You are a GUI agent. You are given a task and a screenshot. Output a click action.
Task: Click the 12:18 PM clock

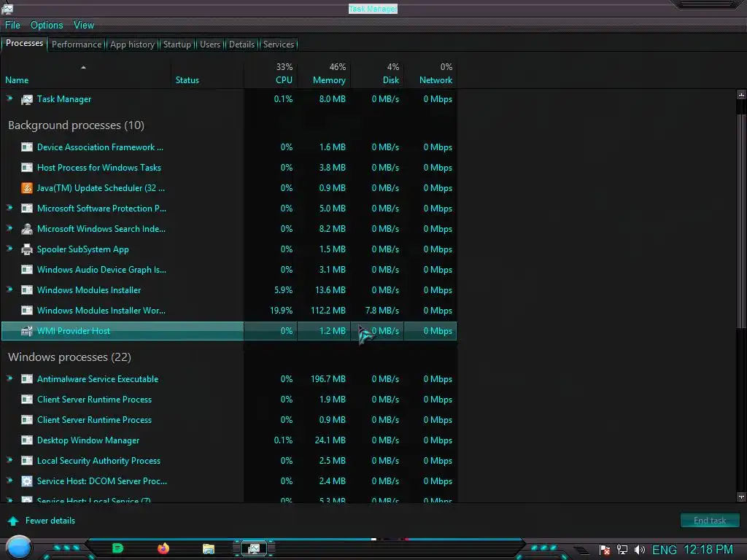pyautogui.click(x=708, y=550)
